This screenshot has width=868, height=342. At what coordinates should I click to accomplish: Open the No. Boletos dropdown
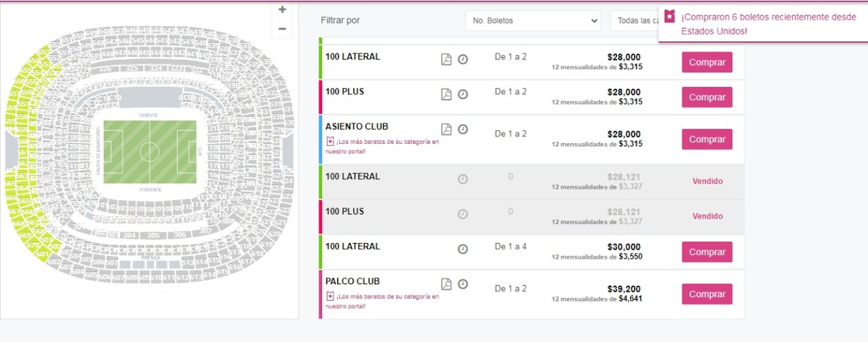[x=533, y=21]
